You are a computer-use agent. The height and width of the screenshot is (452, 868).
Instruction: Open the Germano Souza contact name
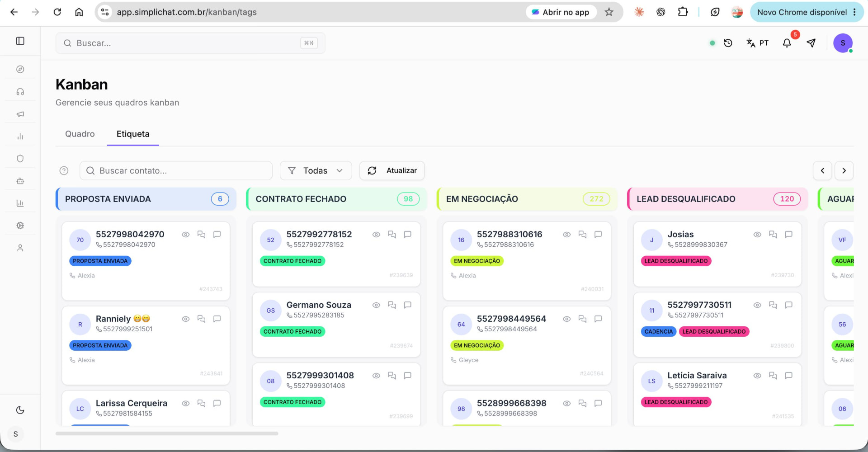click(x=319, y=305)
